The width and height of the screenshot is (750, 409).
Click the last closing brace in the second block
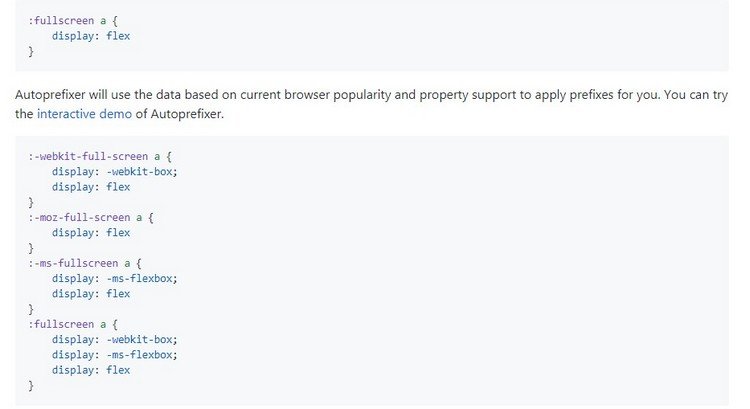tap(31, 385)
